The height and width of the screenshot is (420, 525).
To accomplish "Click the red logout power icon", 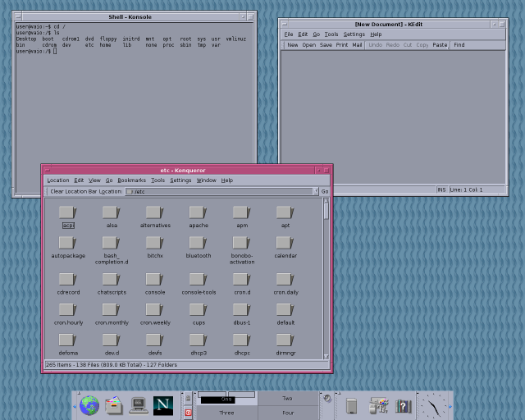I will (188, 413).
